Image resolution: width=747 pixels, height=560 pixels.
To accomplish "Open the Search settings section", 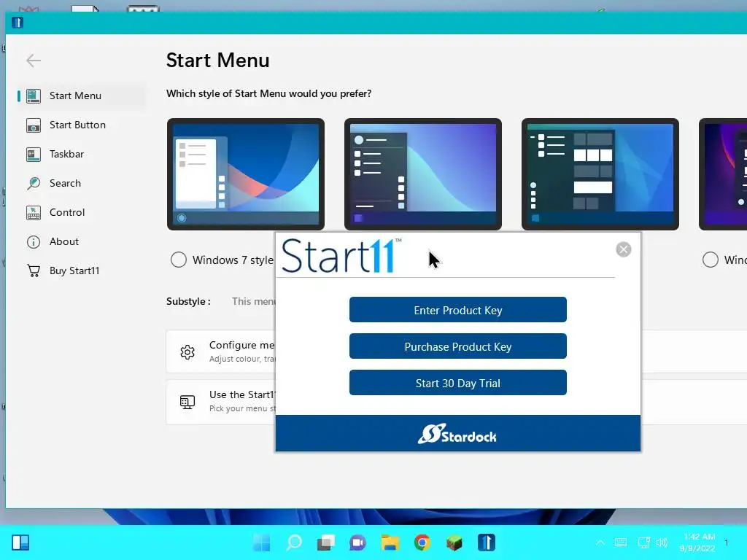I will click(x=82, y=183).
